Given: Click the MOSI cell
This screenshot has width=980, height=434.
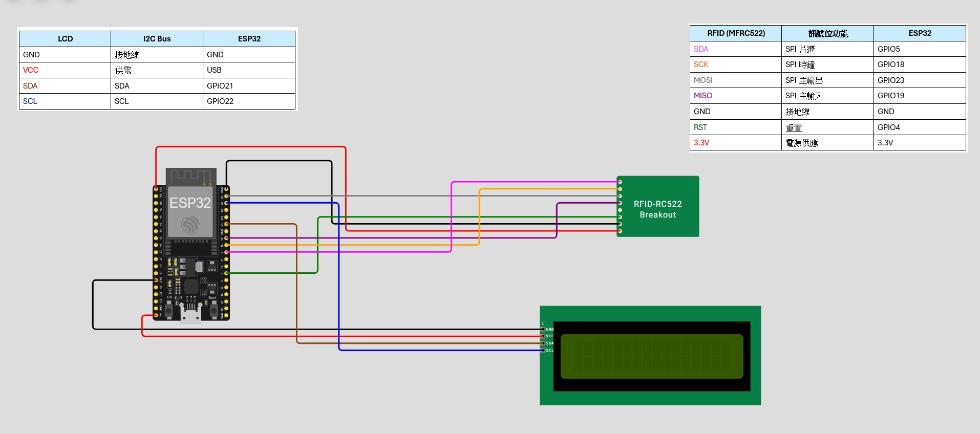Looking at the screenshot, I should (736, 80).
